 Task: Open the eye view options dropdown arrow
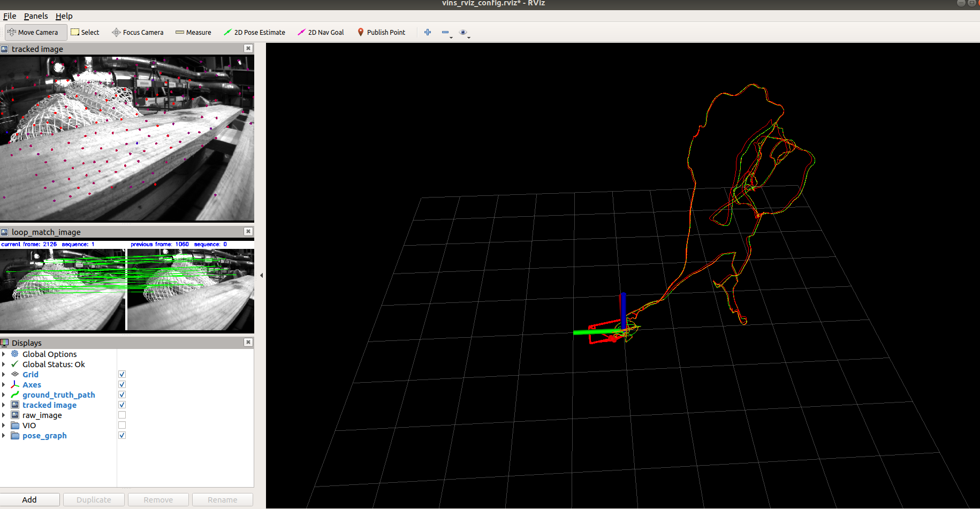point(469,37)
